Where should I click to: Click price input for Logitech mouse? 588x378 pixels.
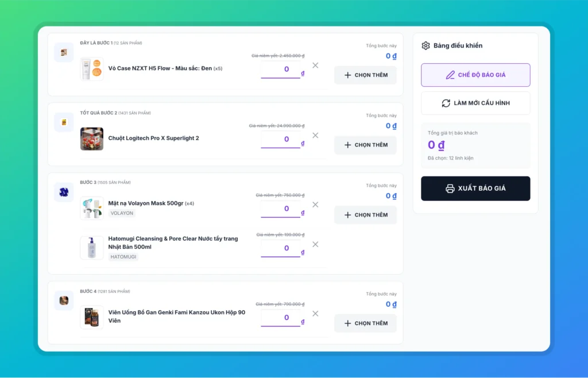(281, 139)
